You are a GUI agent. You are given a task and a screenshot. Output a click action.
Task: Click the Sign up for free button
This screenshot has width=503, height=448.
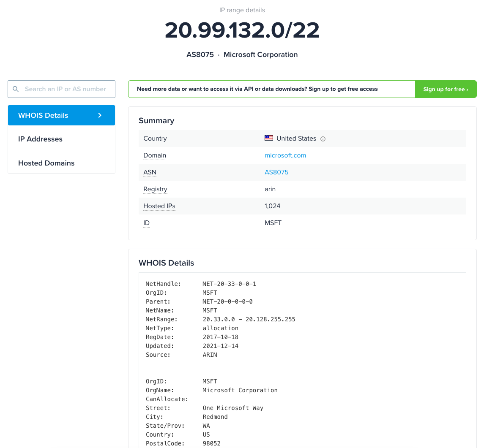tap(446, 89)
